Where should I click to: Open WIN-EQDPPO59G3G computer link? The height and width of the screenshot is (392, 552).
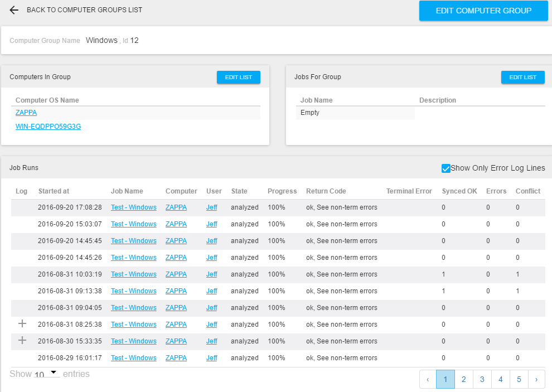tap(48, 127)
